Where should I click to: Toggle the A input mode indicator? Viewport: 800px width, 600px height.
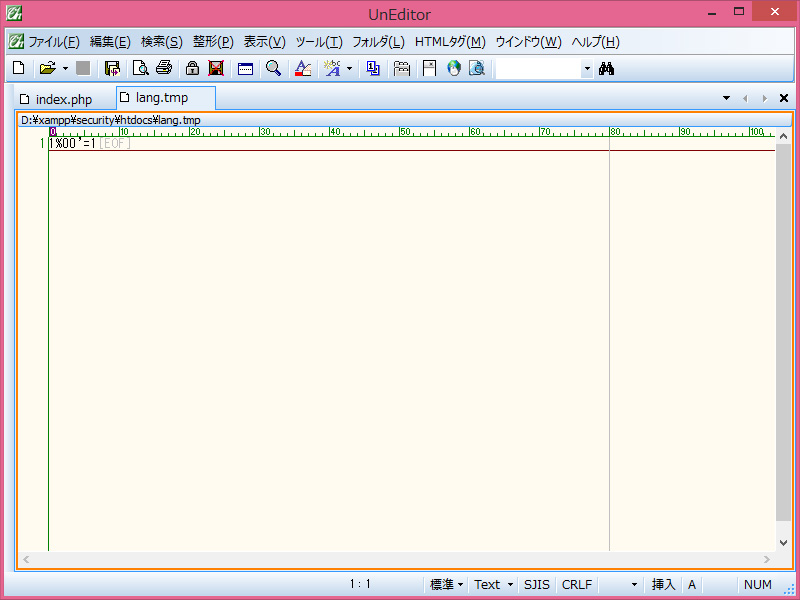[692, 584]
